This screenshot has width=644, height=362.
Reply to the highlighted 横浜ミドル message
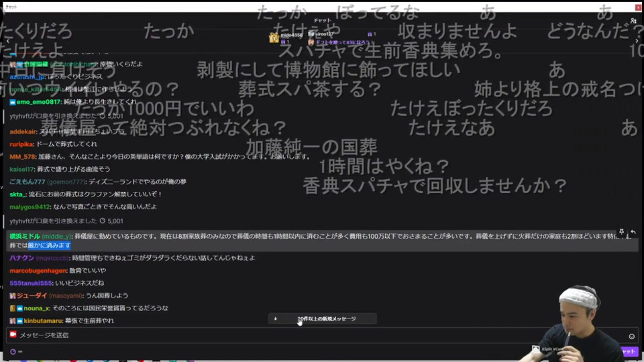pyautogui.click(x=633, y=232)
